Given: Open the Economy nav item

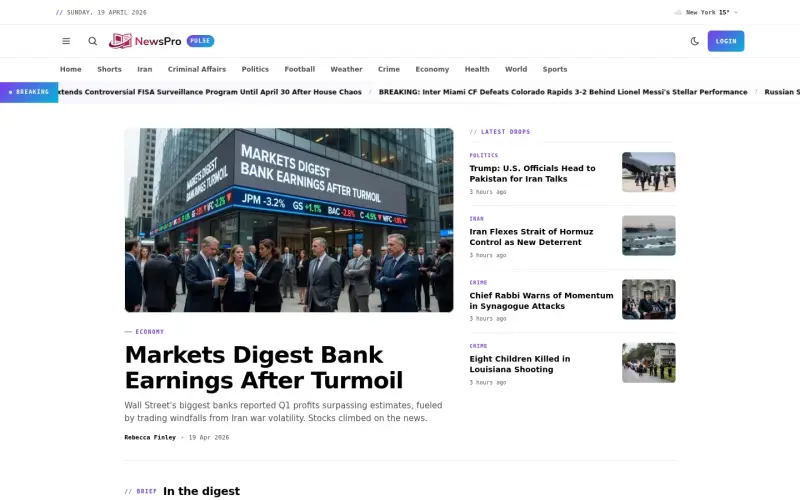Looking at the screenshot, I should pyautogui.click(x=432, y=69).
